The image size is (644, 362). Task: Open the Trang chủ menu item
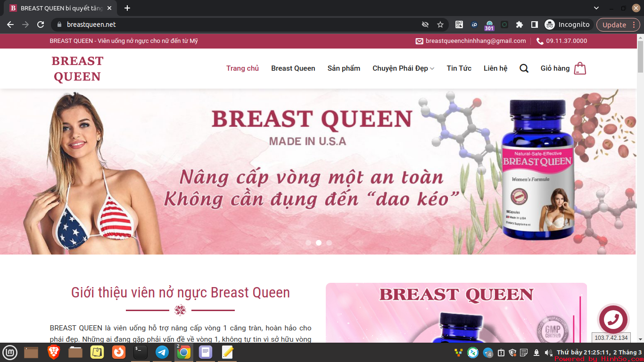242,68
